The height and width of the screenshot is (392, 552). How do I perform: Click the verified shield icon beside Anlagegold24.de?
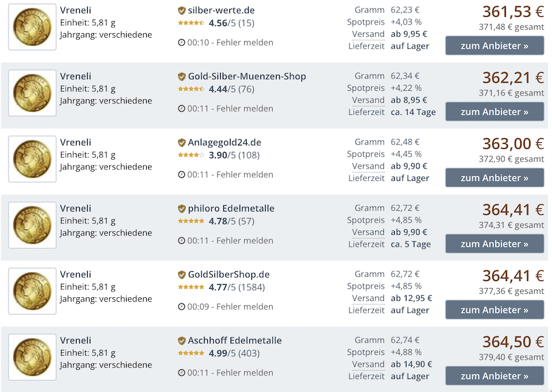coord(182,143)
